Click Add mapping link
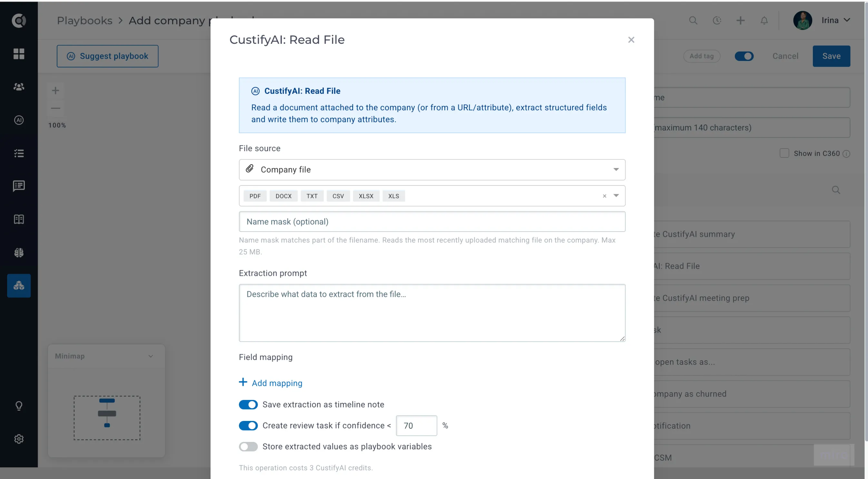The image size is (868, 479). (271, 383)
